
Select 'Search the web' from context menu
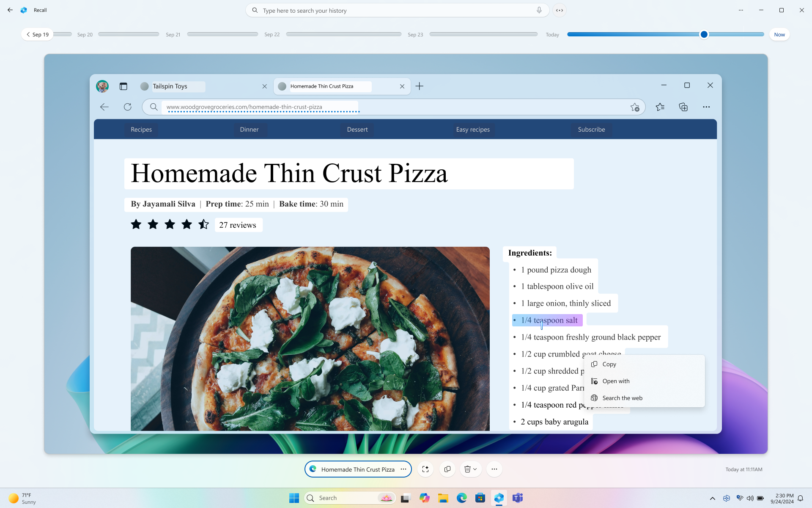622,398
